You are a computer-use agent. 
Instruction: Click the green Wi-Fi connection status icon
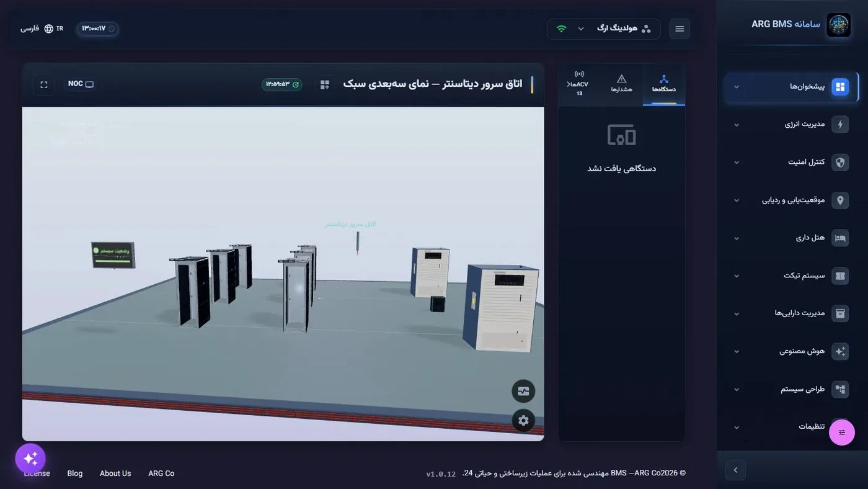coord(561,29)
